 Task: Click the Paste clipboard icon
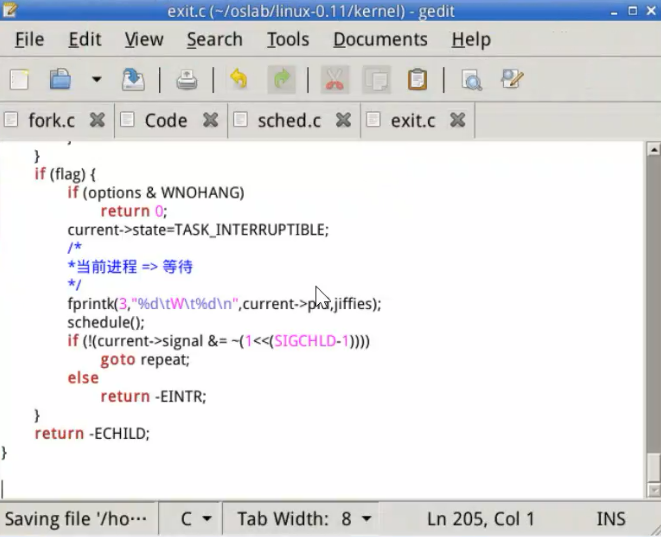tap(417, 80)
